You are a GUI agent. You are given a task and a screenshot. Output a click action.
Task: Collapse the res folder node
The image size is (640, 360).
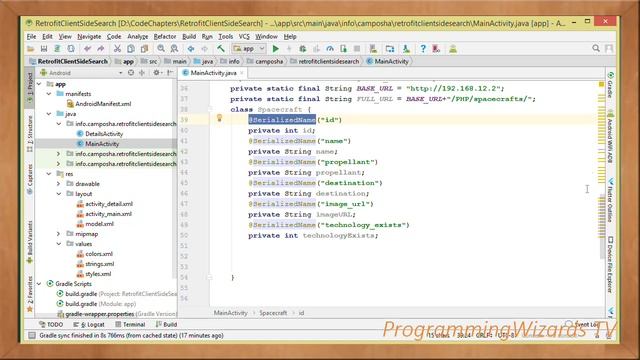coord(49,174)
